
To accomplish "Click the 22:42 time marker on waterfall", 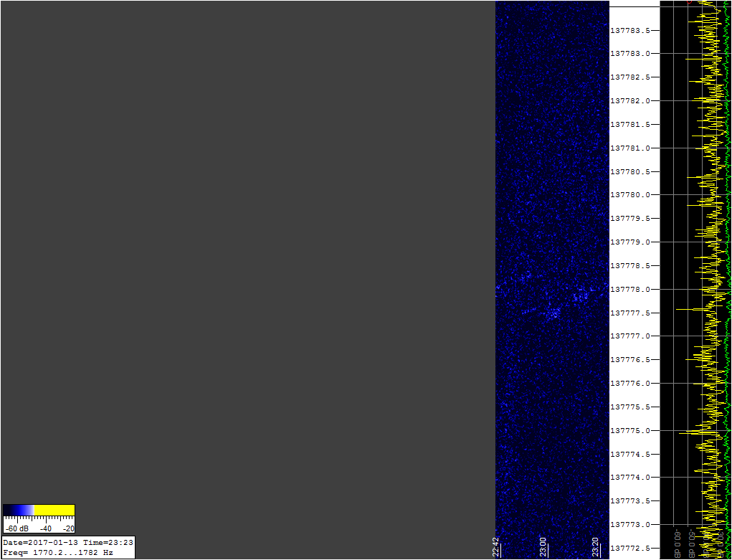I will pyautogui.click(x=496, y=547).
